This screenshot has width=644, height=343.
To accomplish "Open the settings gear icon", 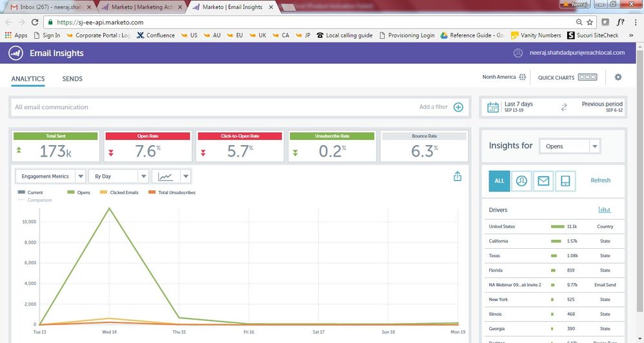I will pos(618,77).
